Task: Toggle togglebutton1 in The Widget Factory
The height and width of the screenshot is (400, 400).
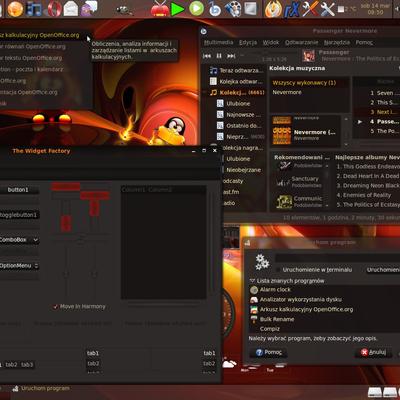Action: [x=19, y=215]
